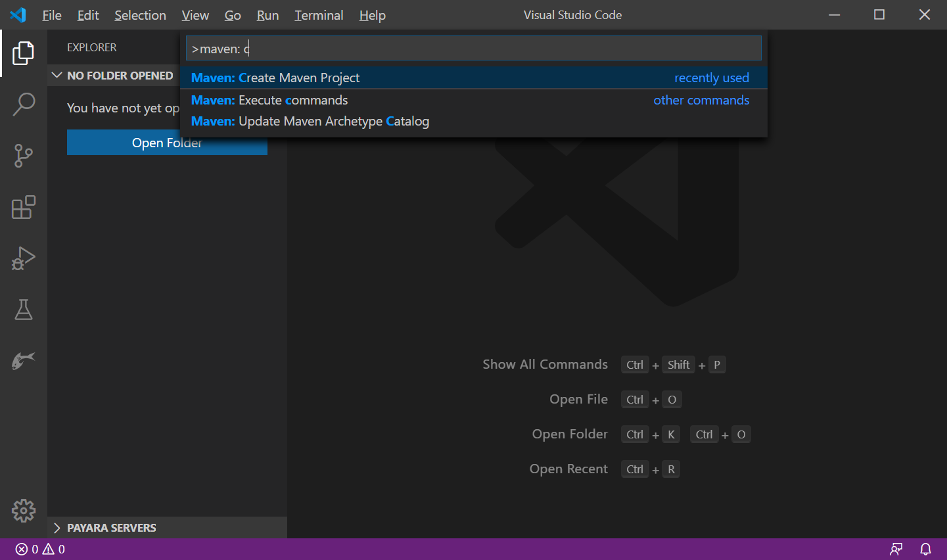Click the feedback icon in status bar
Viewport: 947px width, 560px height.
click(896, 549)
